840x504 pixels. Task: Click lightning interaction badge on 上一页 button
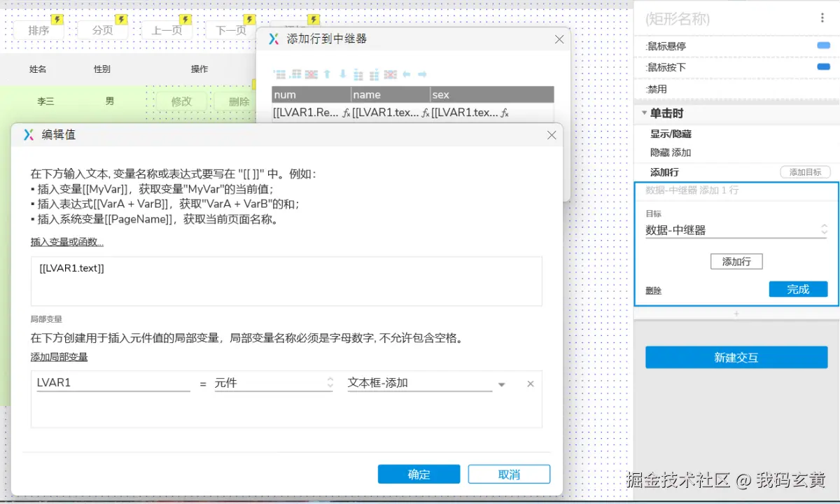click(x=185, y=20)
